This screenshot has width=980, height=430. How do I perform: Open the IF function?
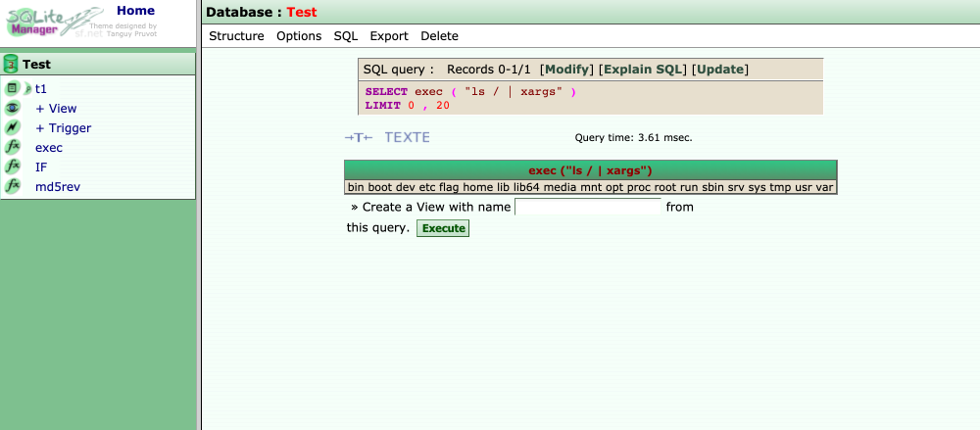[x=41, y=167]
